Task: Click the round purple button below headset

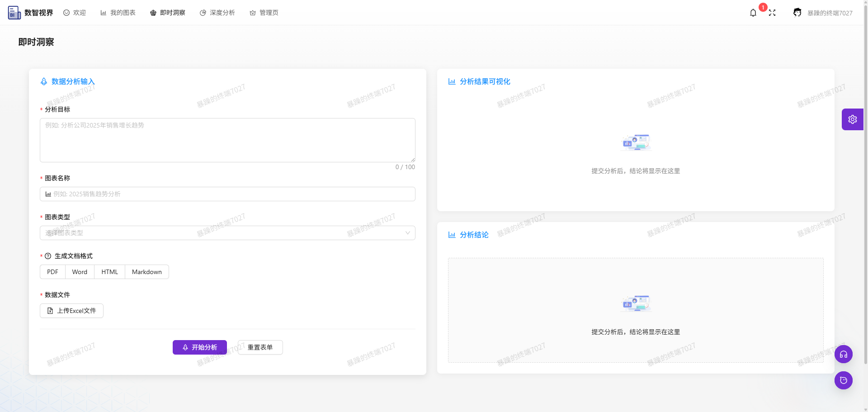Action: (843, 380)
